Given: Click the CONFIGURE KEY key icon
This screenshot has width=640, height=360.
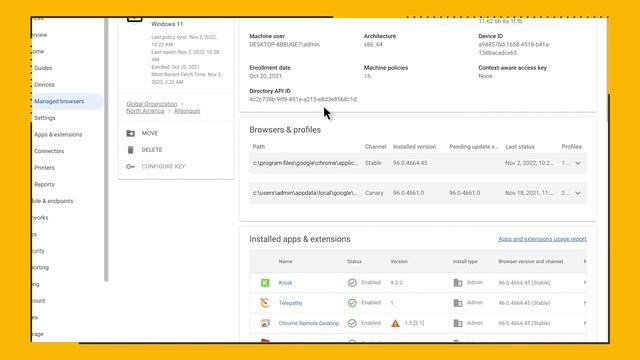Looking at the screenshot, I should [131, 167].
